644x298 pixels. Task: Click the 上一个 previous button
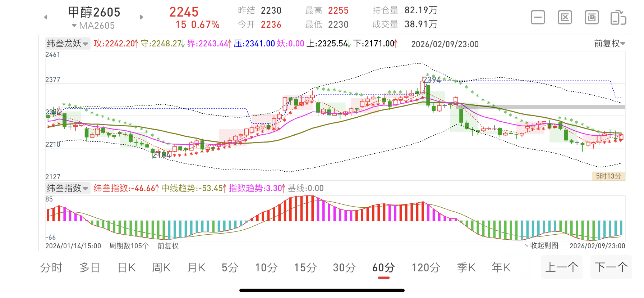tap(561, 267)
